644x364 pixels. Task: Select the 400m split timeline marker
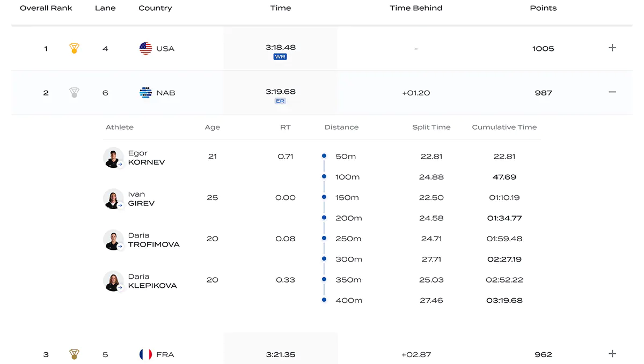click(324, 300)
